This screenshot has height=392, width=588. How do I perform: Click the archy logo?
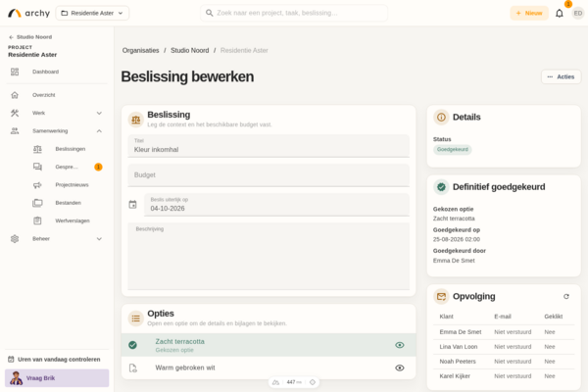28,13
